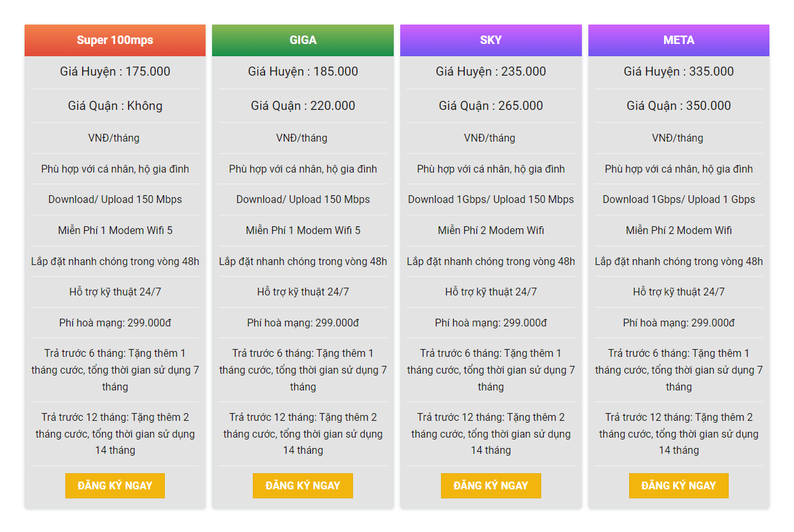Select the META plan header
Screen dimensions: 794x532
(678, 39)
